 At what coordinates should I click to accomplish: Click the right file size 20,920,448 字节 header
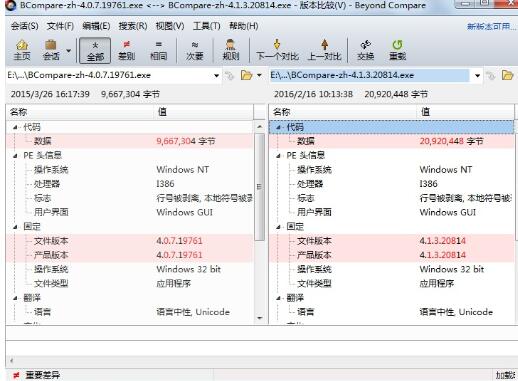click(396, 94)
